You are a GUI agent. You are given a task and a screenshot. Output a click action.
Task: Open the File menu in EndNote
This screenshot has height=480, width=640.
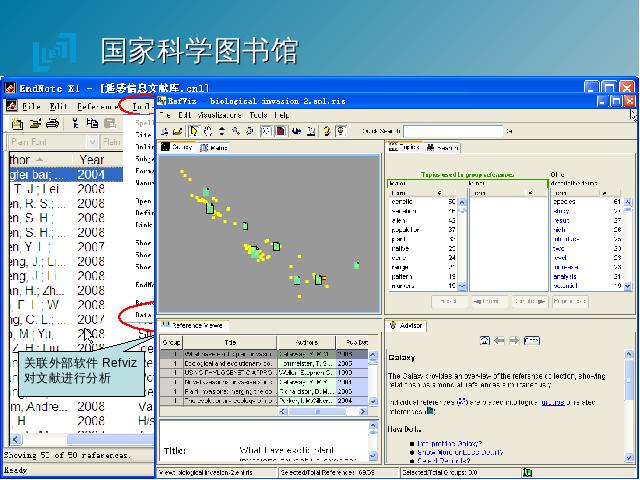31,107
